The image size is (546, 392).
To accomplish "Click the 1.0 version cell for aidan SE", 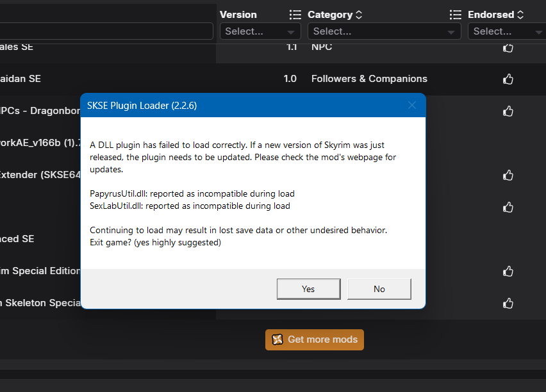I will point(290,79).
